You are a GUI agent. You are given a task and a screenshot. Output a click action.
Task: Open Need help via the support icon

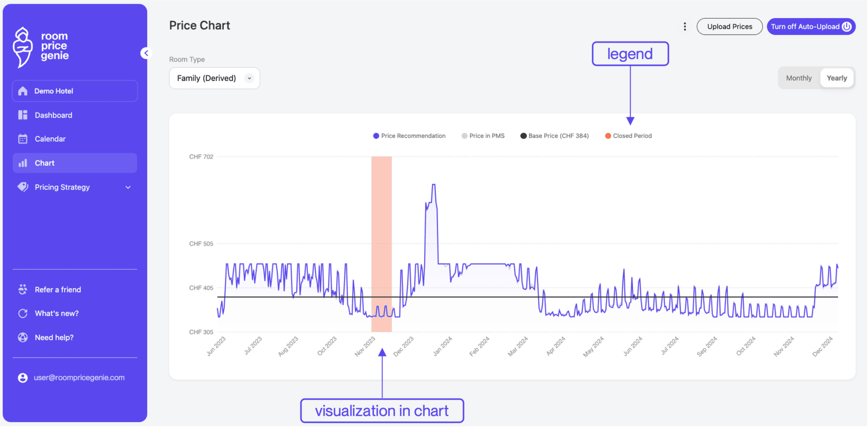[22, 337]
